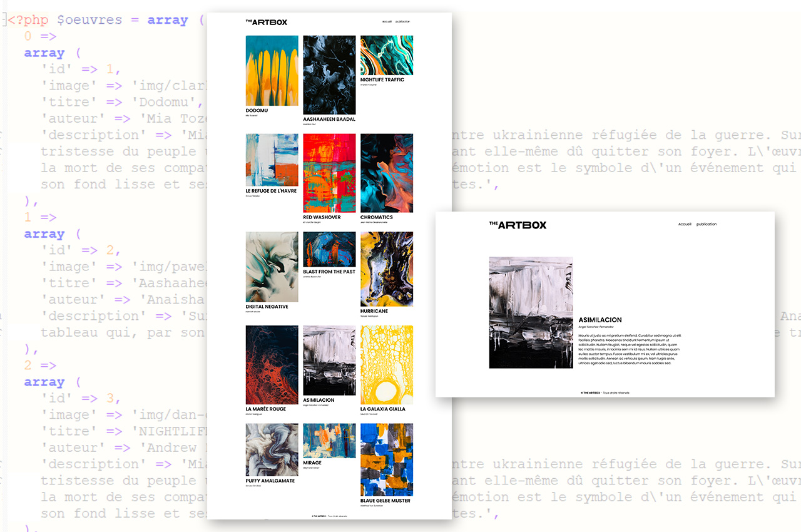The width and height of the screenshot is (801, 532).
Task: Collapse the PHP code fold marker
Action: [3, 20]
